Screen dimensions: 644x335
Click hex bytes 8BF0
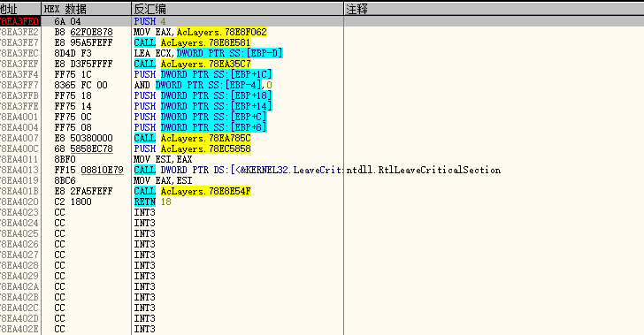65,159
